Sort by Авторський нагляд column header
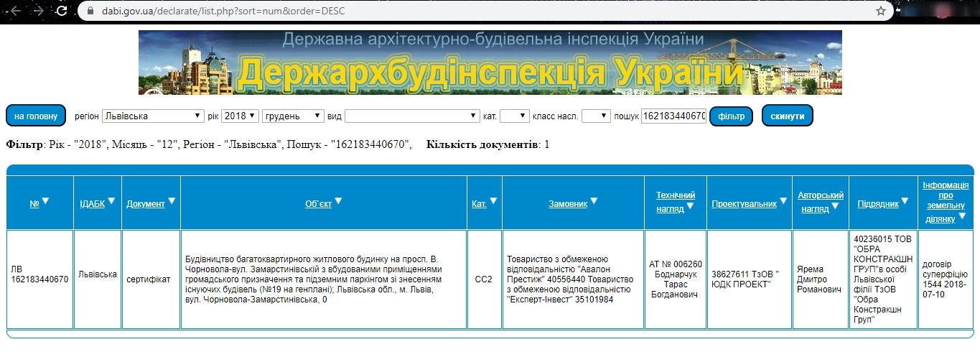Image resolution: width=980 pixels, height=352 pixels. pyautogui.click(x=821, y=202)
